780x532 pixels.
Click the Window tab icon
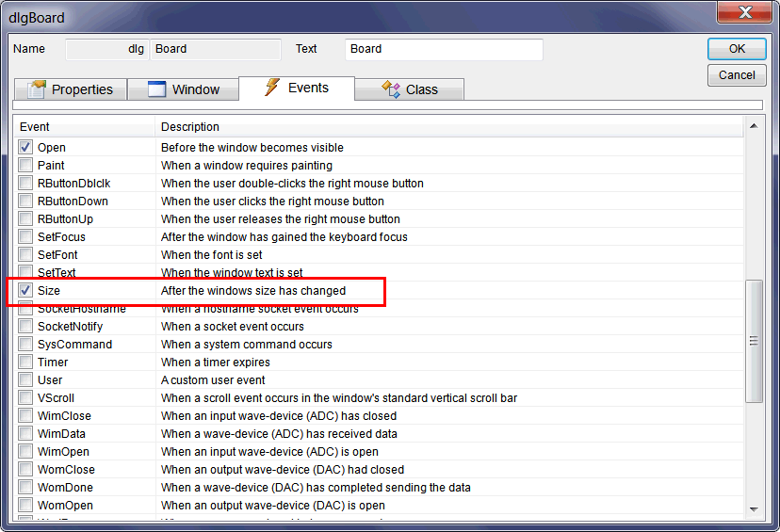[x=156, y=89]
